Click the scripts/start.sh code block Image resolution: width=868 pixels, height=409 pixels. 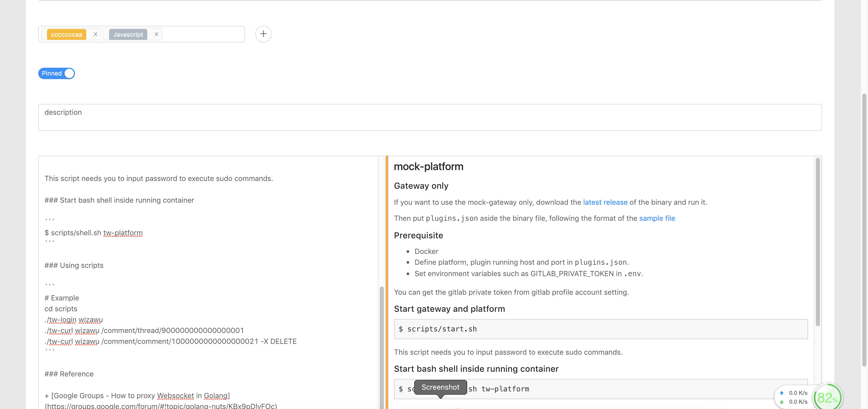pyautogui.click(x=600, y=329)
